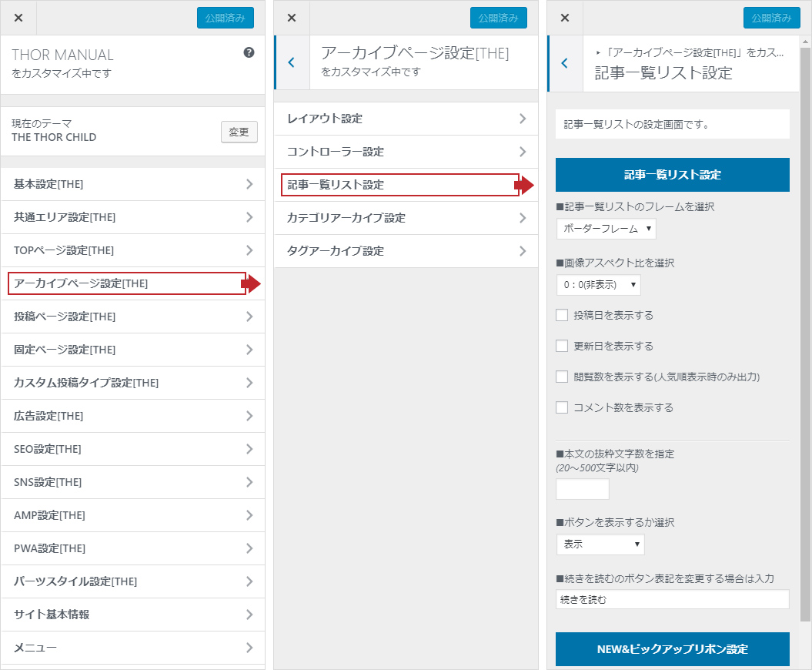This screenshot has height=670, width=812.
Task: Open the ボタン表示 dropdown showing 表示
Action: pyautogui.click(x=600, y=544)
